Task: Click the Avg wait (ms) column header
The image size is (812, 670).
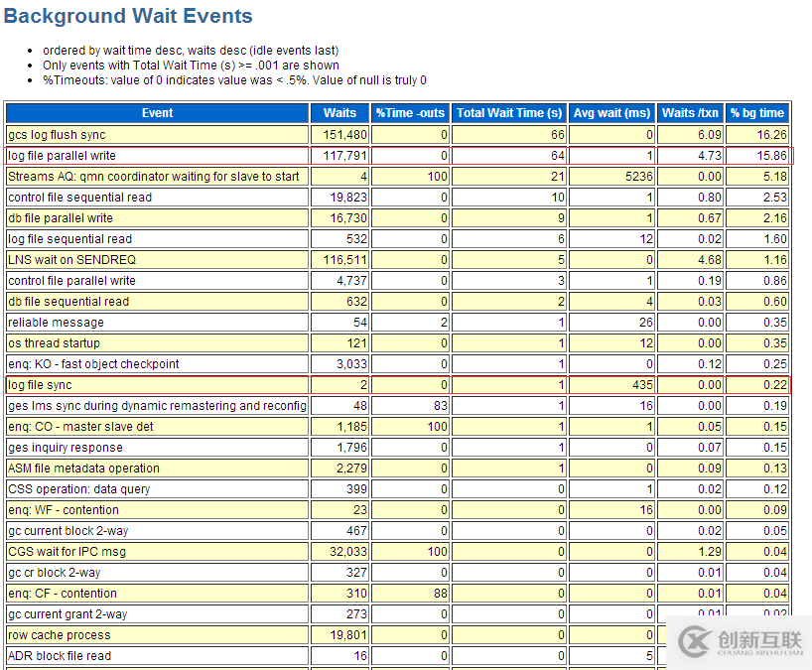Action: click(611, 113)
